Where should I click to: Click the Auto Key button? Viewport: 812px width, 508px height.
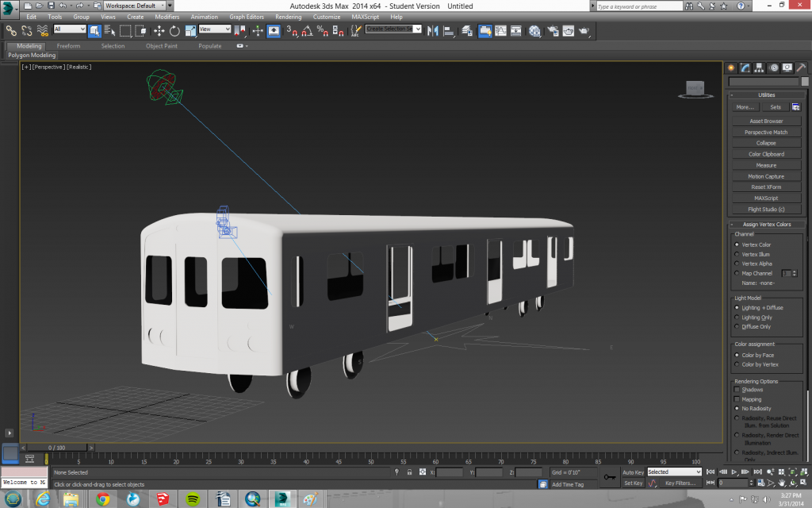(x=633, y=472)
